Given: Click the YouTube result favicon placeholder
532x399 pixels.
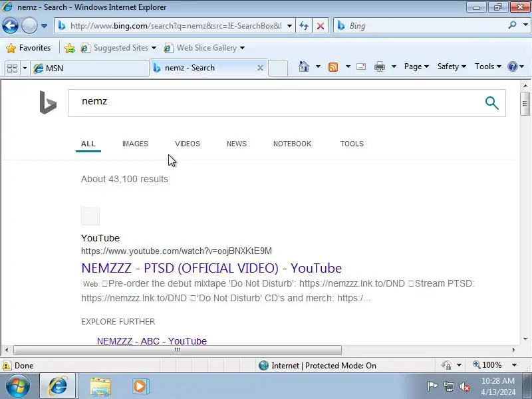Looking at the screenshot, I should coord(90,216).
